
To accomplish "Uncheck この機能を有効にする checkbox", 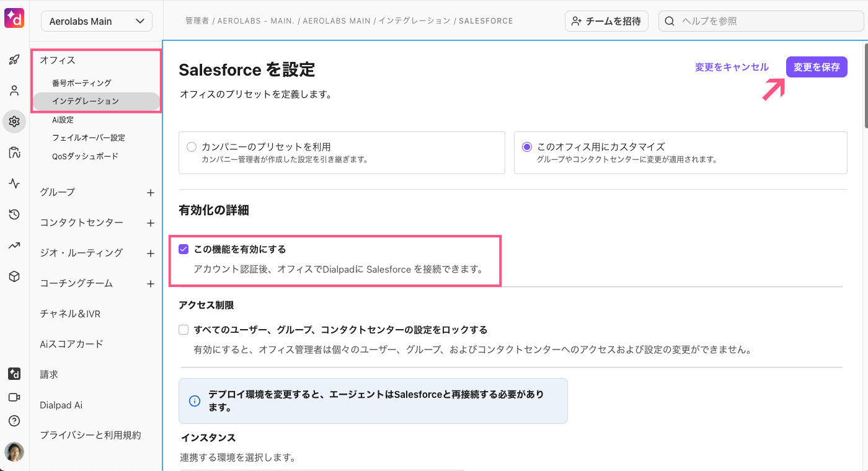I will pos(184,249).
